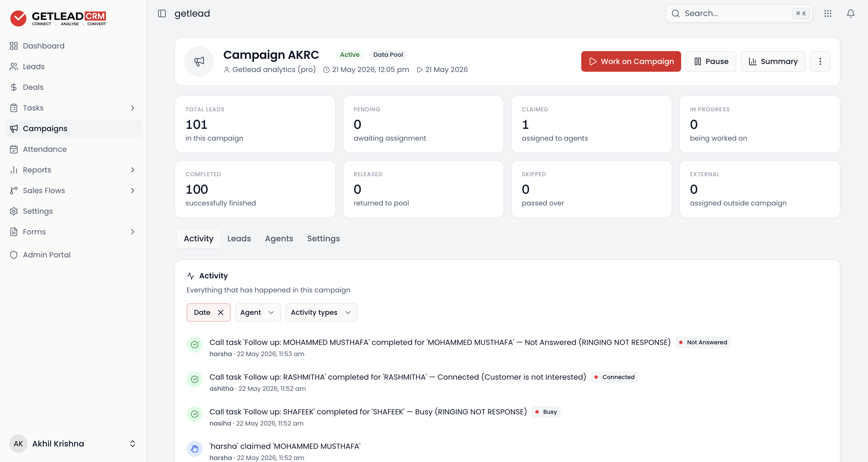
Task: Pause the campaign
Action: point(711,61)
